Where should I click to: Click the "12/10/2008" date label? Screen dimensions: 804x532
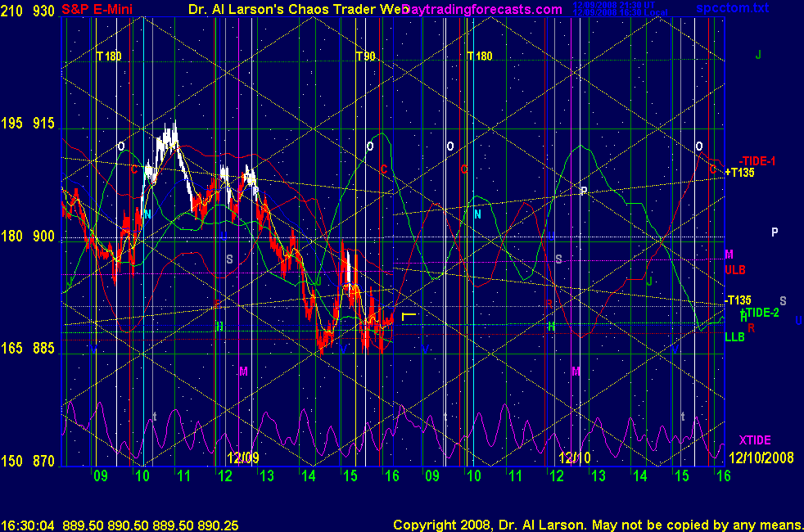click(x=761, y=458)
